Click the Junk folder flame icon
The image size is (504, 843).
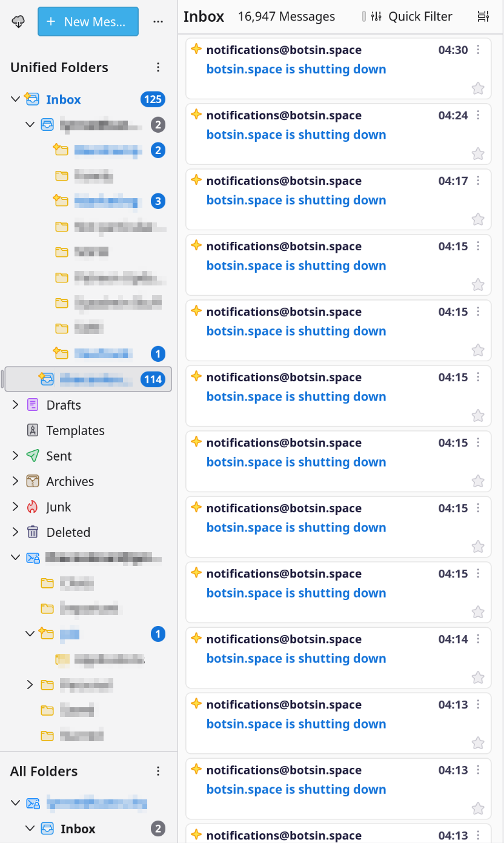click(x=33, y=507)
